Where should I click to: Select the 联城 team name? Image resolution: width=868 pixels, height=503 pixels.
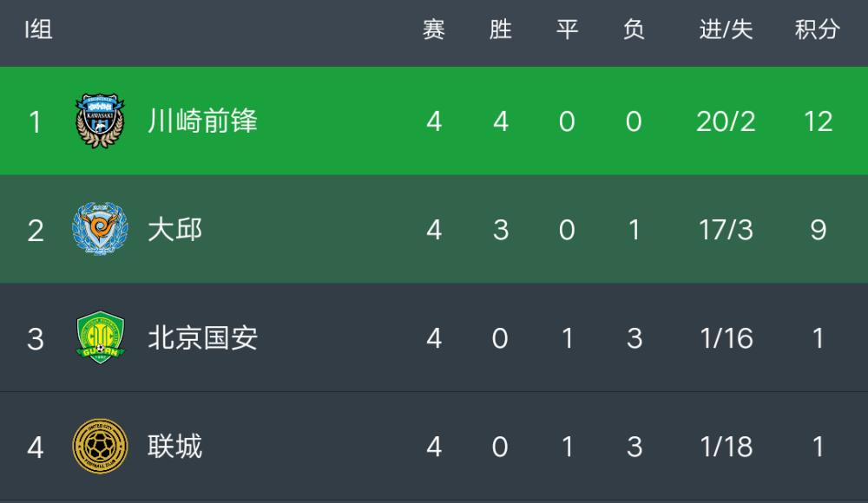click(x=175, y=446)
